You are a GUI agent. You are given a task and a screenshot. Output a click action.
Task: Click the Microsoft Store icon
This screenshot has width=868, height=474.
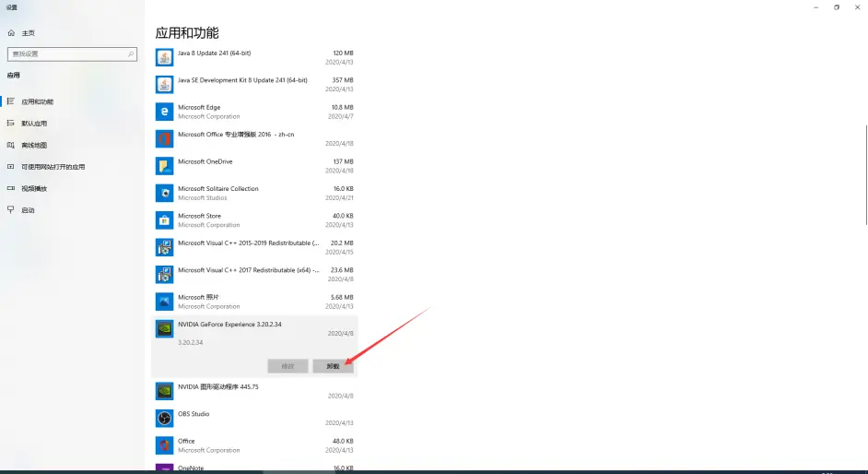tap(164, 220)
